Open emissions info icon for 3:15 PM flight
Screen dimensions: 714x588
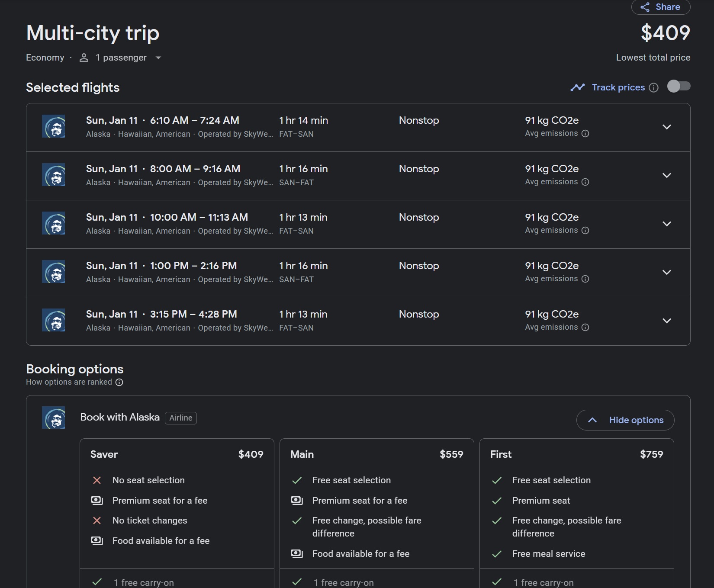(585, 328)
